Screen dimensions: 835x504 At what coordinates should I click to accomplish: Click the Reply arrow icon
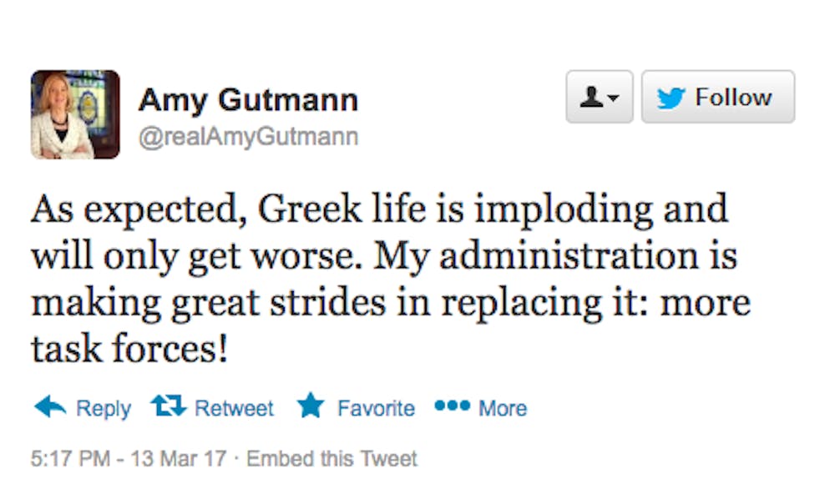pos(50,407)
